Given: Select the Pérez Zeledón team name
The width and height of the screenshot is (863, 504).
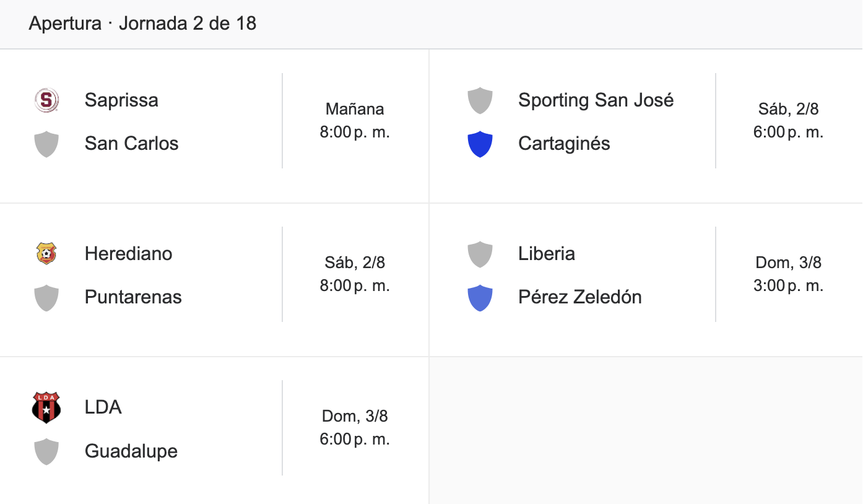Looking at the screenshot, I should click(580, 297).
